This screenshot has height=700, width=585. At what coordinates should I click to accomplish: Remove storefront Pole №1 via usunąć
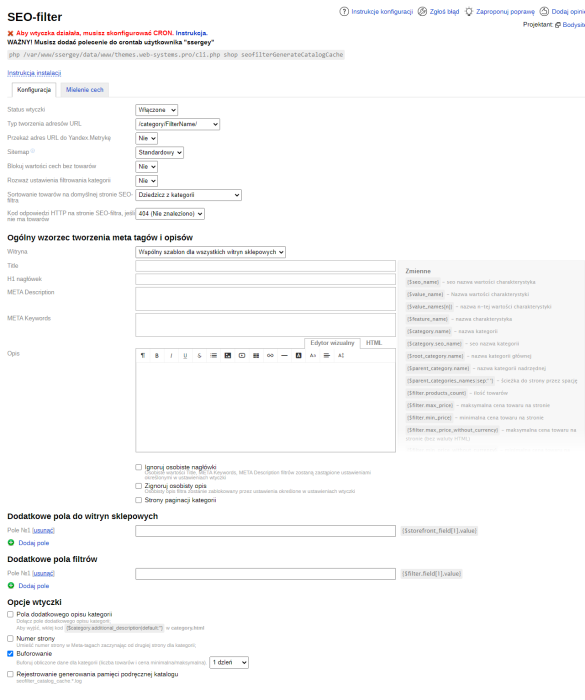(x=43, y=530)
